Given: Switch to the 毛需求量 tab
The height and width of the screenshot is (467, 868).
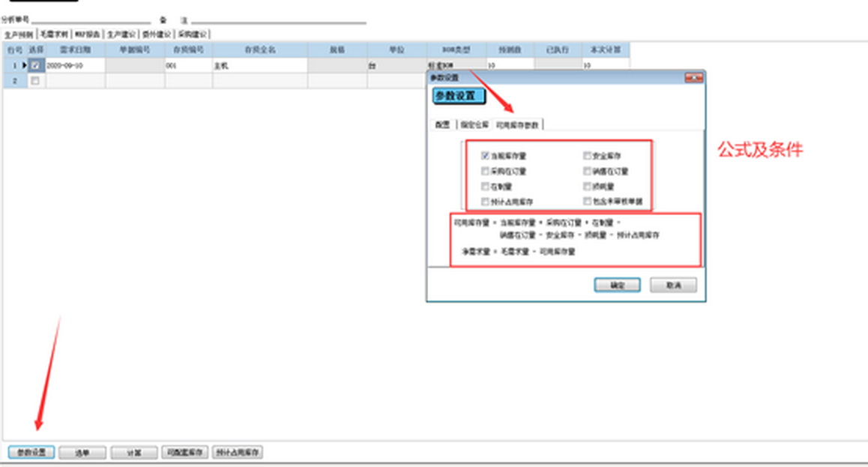Looking at the screenshot, I should tap(54, 34).
